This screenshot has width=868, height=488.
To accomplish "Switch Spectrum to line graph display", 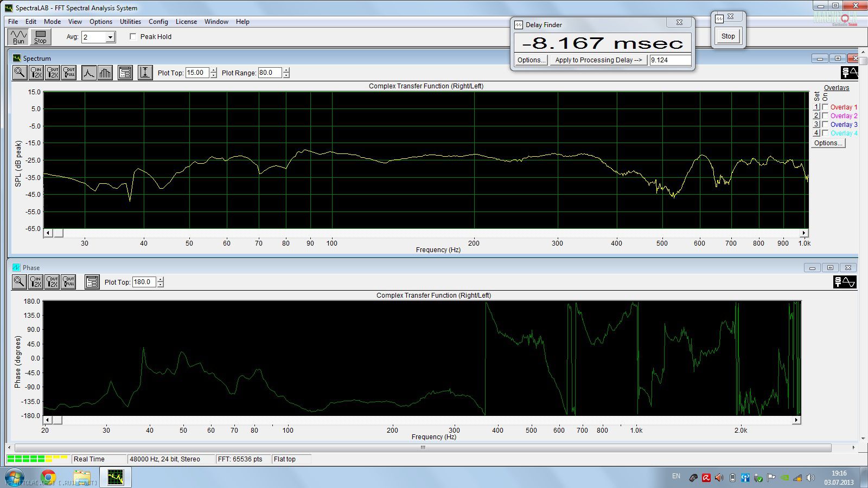I will coord(89,73).
